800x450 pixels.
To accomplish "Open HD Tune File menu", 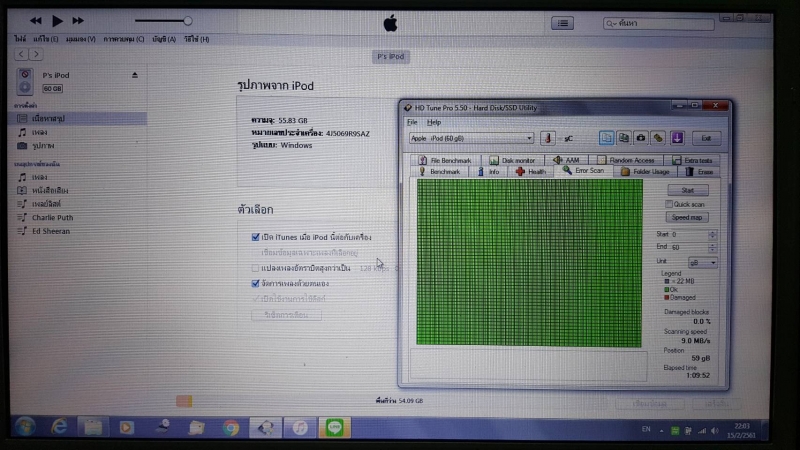I will point(412,122).
